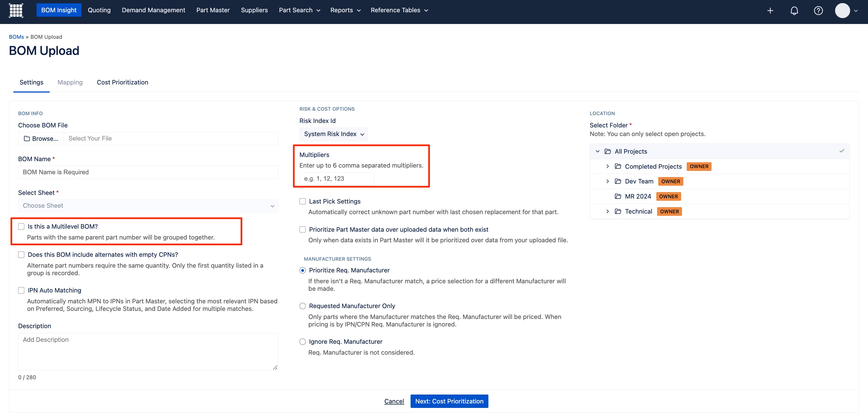
Task: Open System Risk Index dropdown
Action: coord(334,134)
